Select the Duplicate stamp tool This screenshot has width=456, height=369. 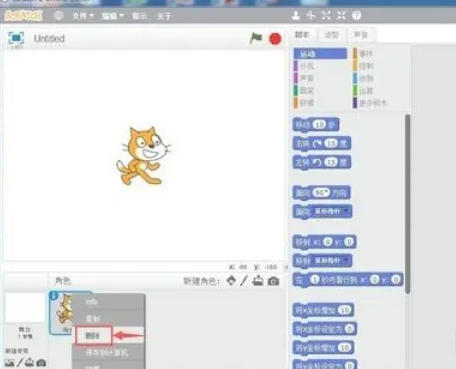[296, 15]
